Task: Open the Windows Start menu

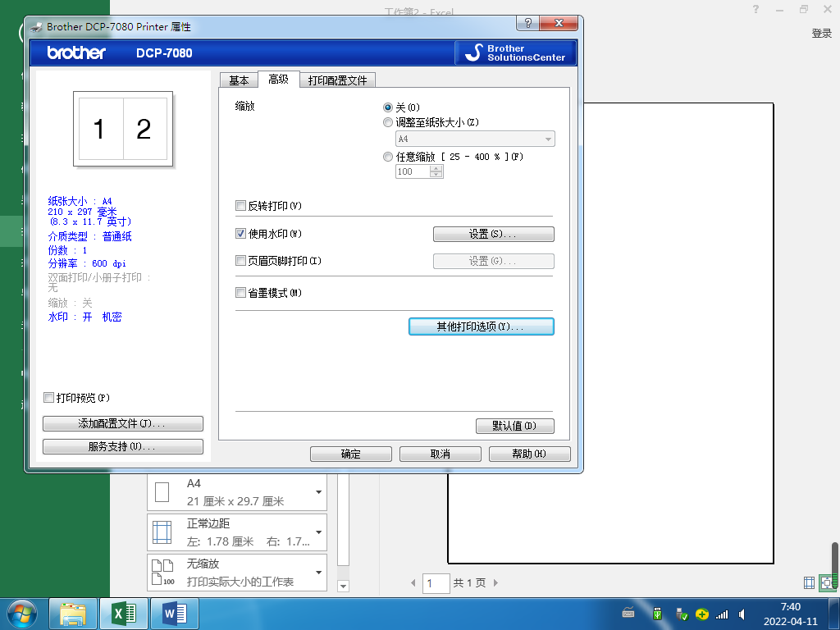Action: point(22,614)
